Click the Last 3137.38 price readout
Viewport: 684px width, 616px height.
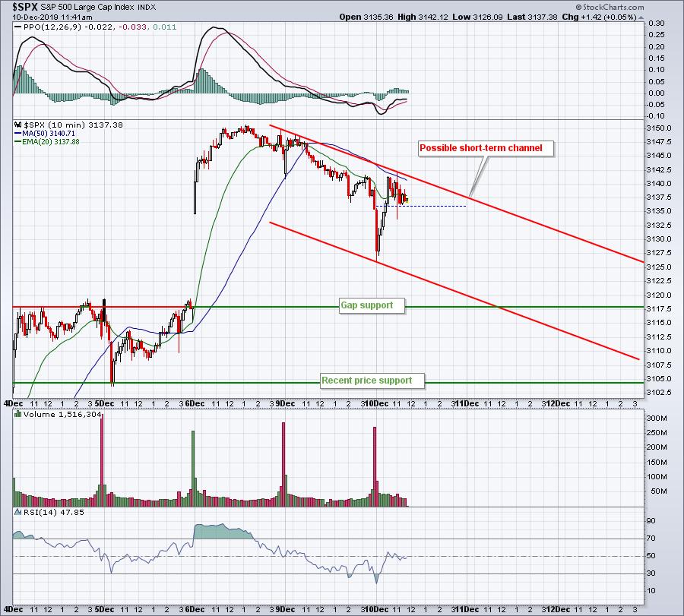coord(532,17)
